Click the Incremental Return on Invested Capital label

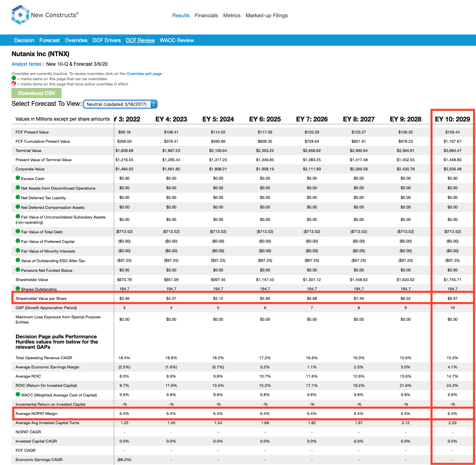pos(50,404)
